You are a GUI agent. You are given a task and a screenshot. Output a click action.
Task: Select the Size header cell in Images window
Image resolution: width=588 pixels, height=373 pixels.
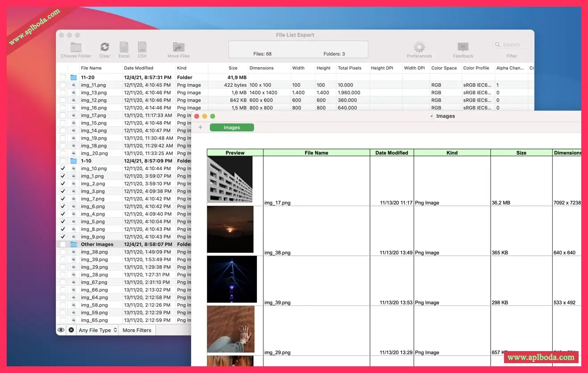tap(521, 153)
